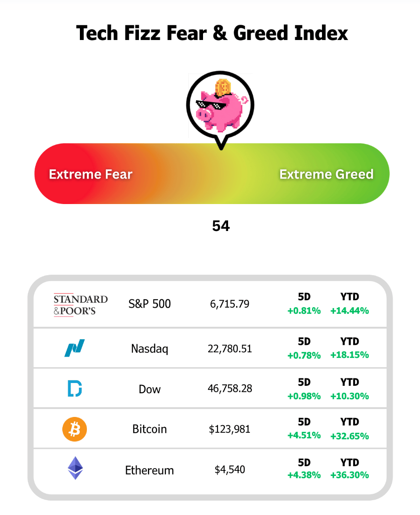This screenshot has height=515, width=420.
Task: Open the Bitcoin name label
Action: (x=150, y=429)
